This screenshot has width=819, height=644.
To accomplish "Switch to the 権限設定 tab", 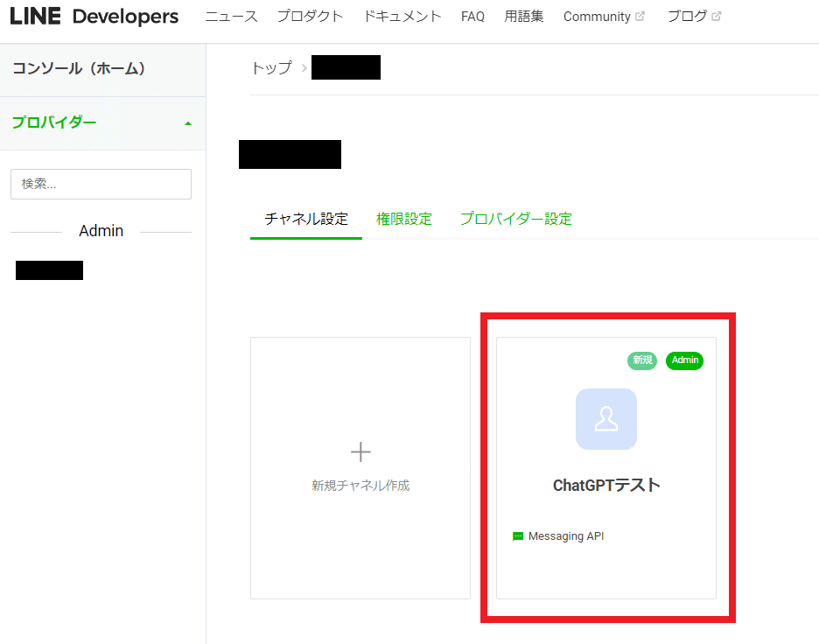I will click(403, 219).
